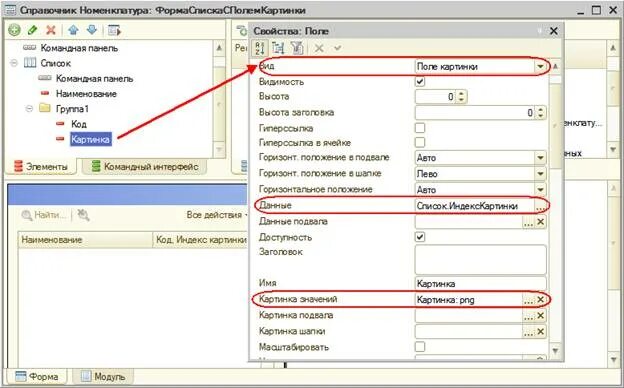The height and width of the screenshot is (388, 624).
Task: Open the Вид dropdown showing Поле картинки
Action: 540,66
